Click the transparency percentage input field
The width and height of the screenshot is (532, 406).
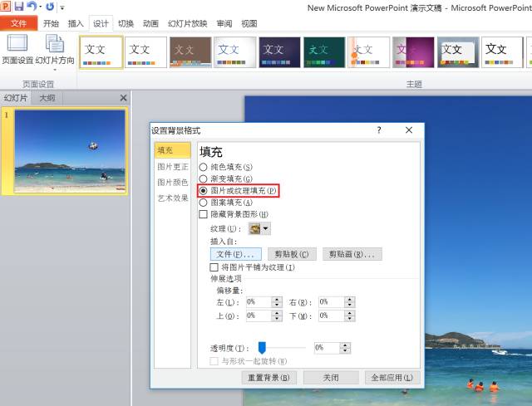[327, 348]
